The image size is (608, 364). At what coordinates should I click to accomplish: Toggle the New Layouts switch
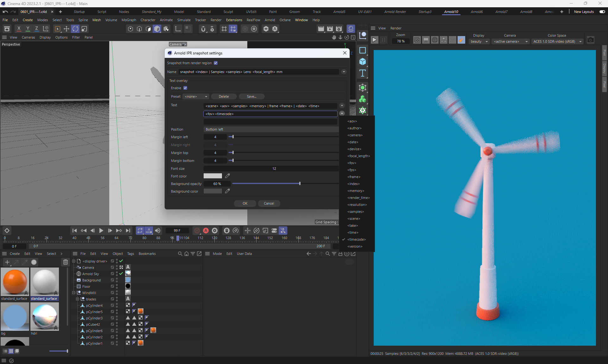coord(602,12)
